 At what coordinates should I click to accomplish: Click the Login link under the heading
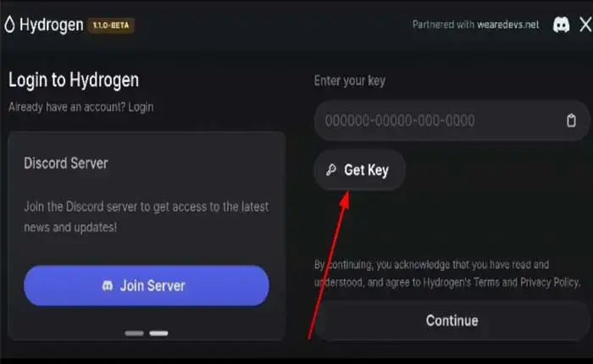141,108
